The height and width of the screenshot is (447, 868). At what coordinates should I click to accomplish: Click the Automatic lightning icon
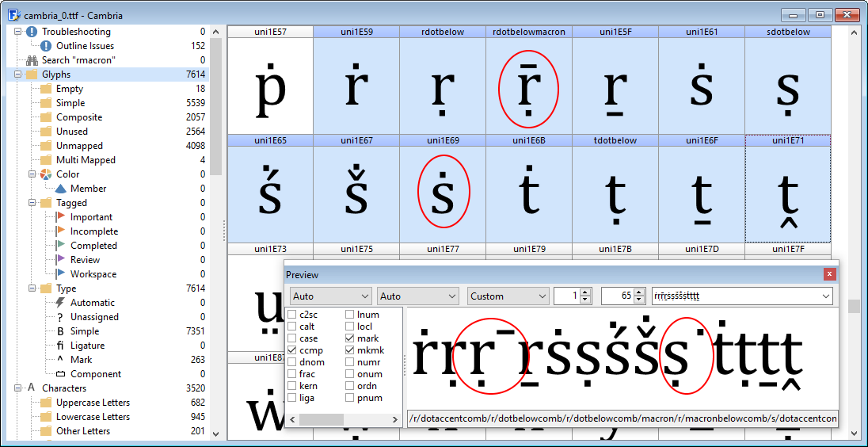pos(60,303)
